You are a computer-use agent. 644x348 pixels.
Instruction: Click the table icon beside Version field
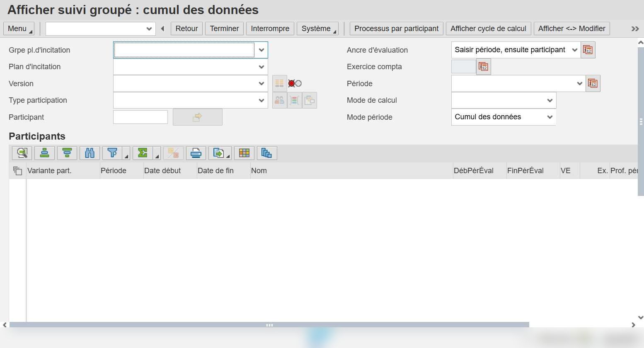[279, 84]
